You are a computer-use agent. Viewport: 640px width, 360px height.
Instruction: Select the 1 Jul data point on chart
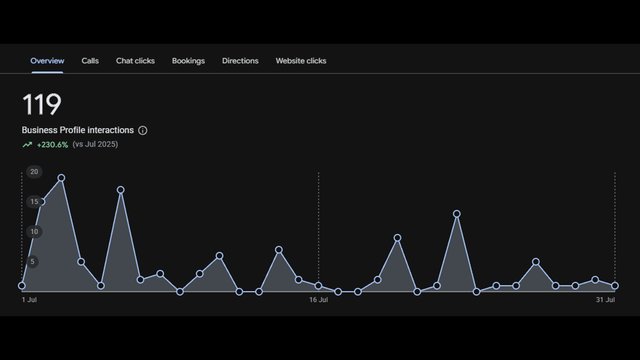[22, 286]
